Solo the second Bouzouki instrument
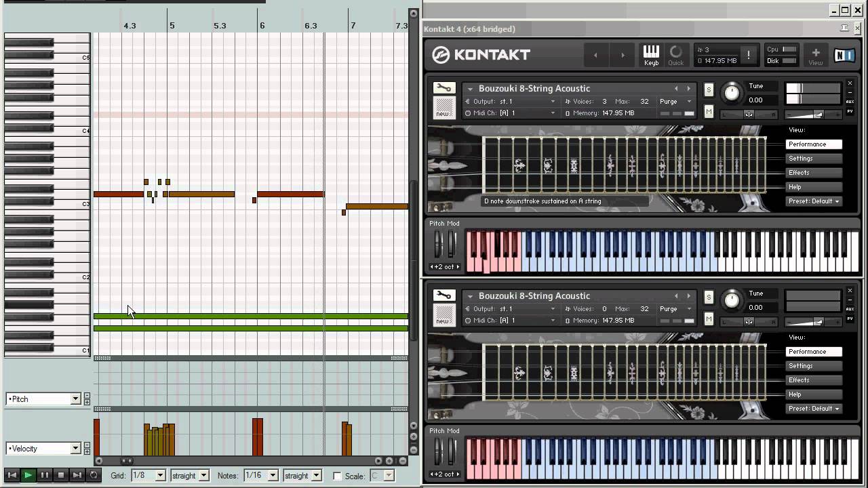The height and width of the screenshot is (488, 868). coord(709,298)
